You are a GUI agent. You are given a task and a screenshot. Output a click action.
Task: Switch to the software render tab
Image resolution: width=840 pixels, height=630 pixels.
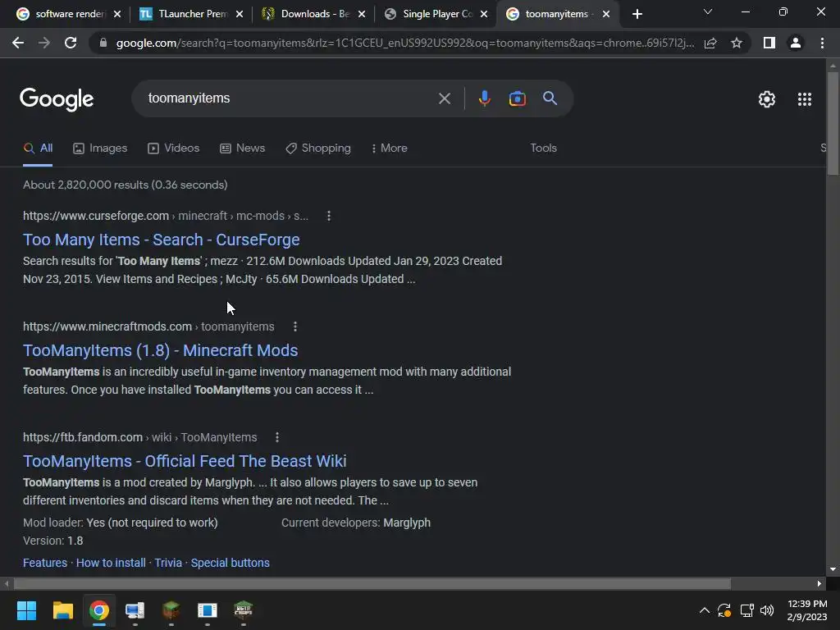click(x=63, y=14)
